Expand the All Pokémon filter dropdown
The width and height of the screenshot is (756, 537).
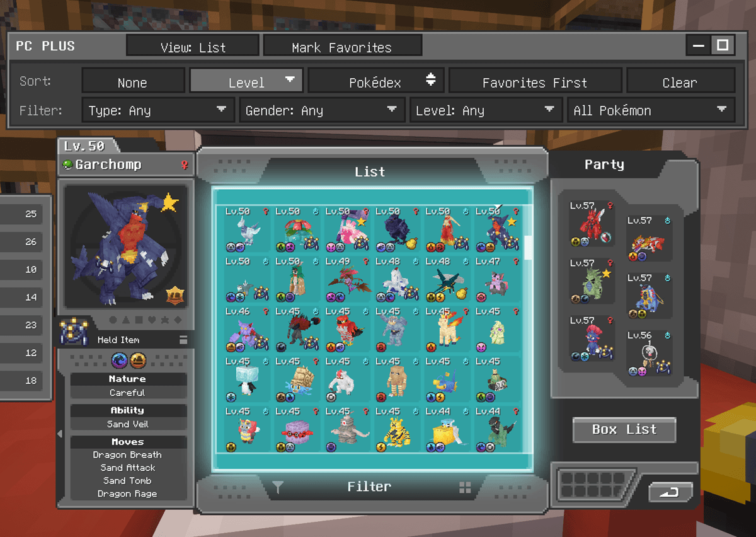tap(651, 110)
